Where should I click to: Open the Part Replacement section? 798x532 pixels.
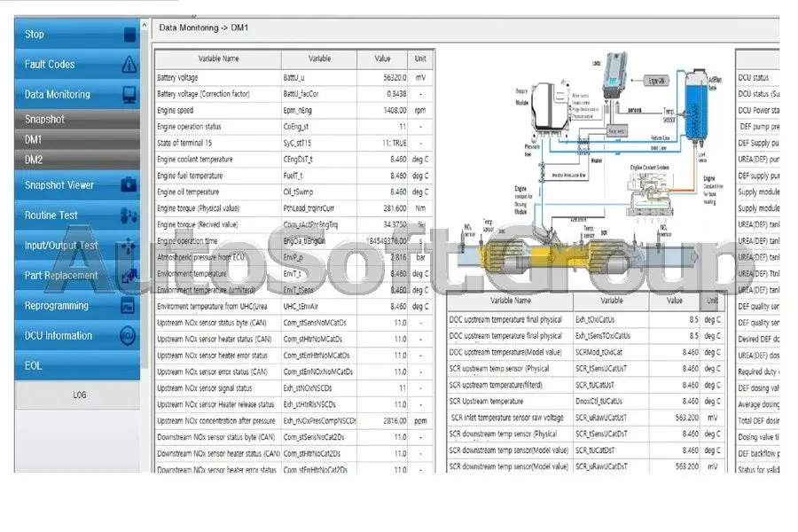(x=77, y=276)
